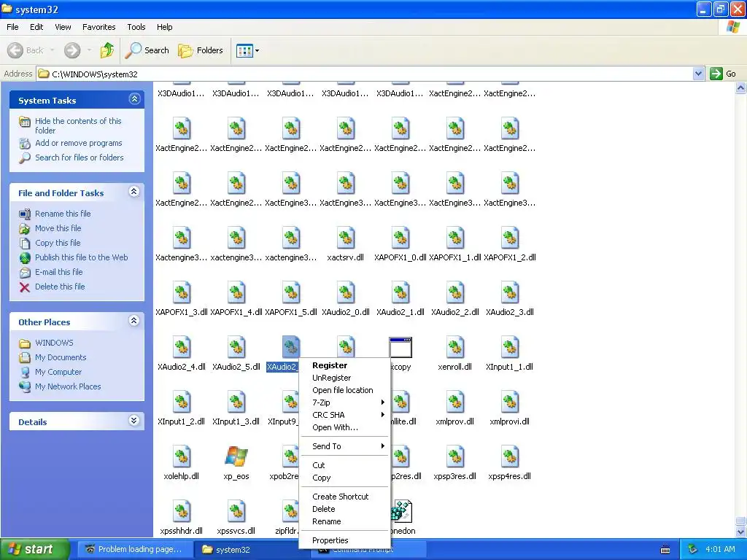Open Properties from the context menu
747x560 pixels.
pos(344,540)
